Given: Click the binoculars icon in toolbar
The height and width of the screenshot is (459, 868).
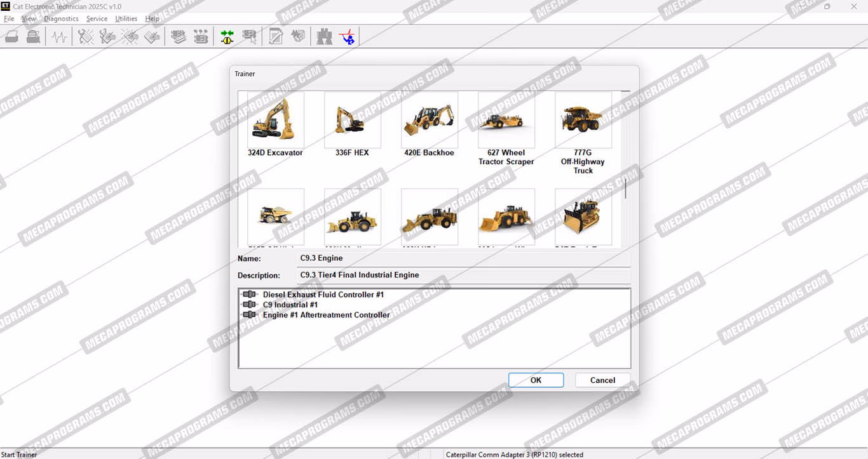Looking at the screenshot, I should pyautogui.click(x=325, y=37).
